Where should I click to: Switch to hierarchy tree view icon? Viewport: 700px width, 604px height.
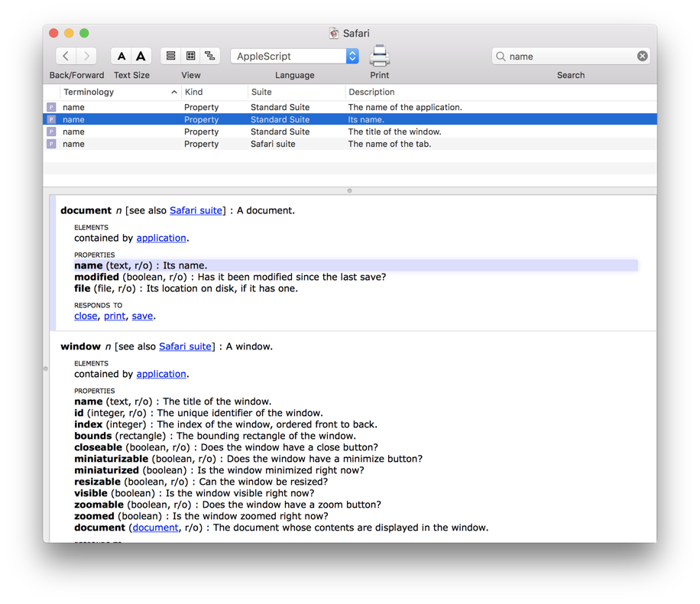click(210, 56)
